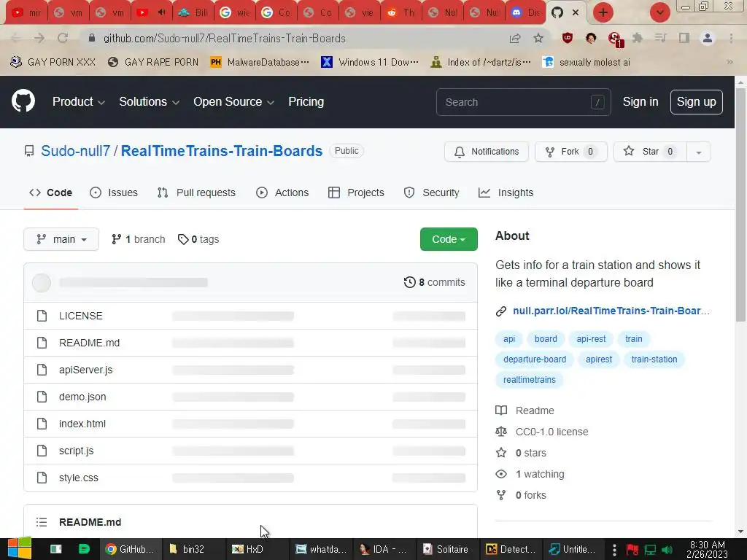Click the README.md table of contents icon
Viewport: 747px width, 560px height.
[x=42, y=522]
